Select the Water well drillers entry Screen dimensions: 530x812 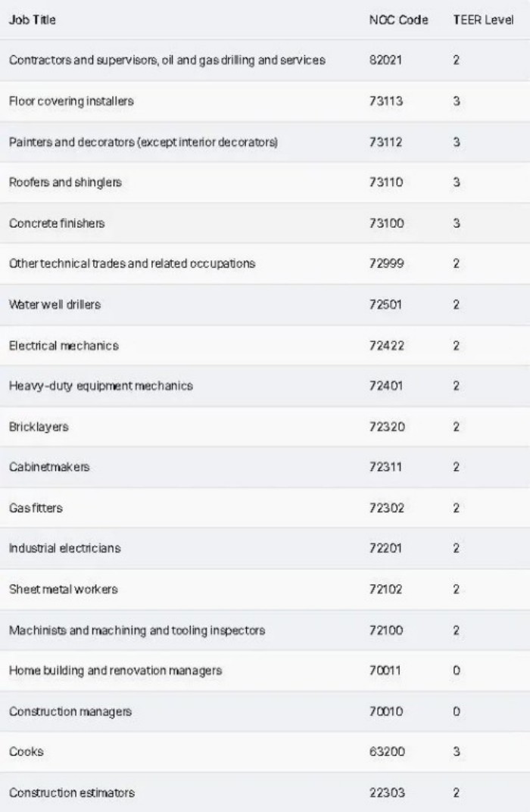[55, 305]
